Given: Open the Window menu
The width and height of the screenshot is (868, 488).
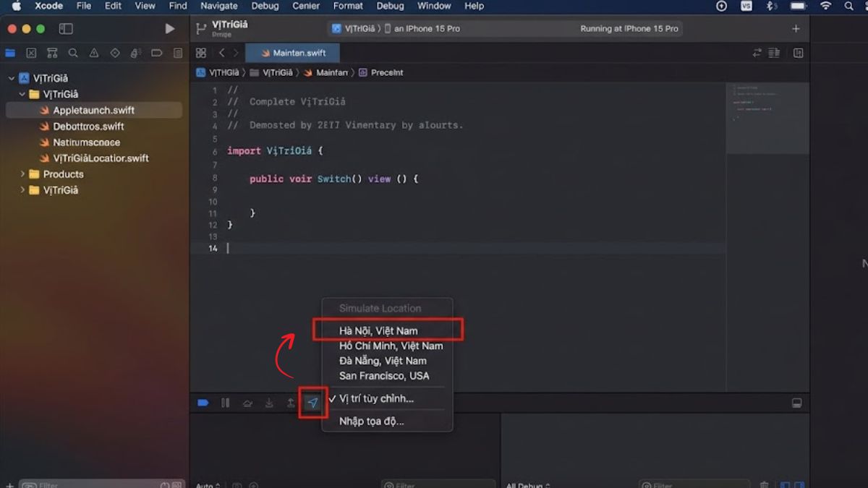Looking at the screenshot, I should (434, 6).
